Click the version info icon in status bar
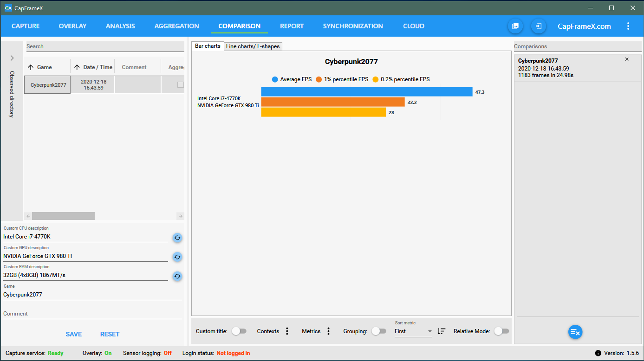The width and height of the screenshot is (644, 361). tap(598, 354)
